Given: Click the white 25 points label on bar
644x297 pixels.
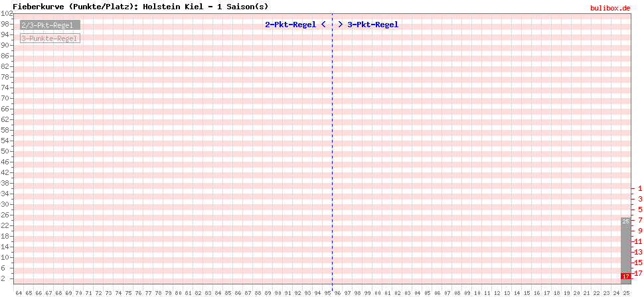Looking at the screenshot, I should [x=625, y=221].
